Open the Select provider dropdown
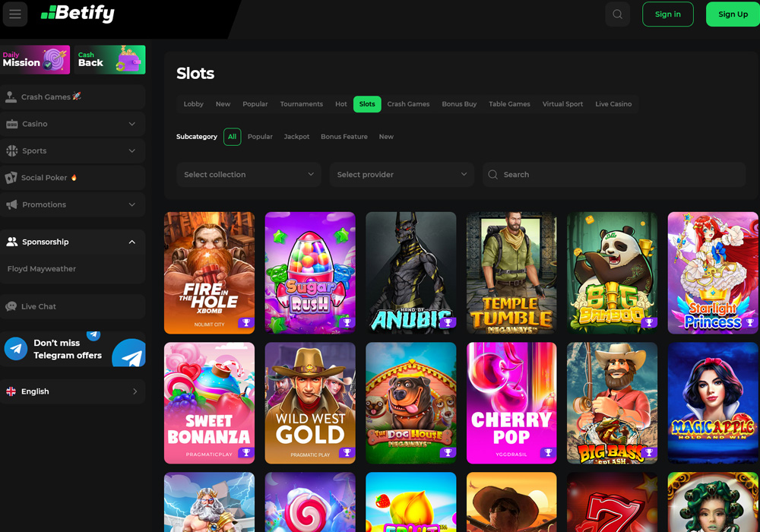The height and width of the screenshot is (532, 760). pyautogui.click(x=402, y=175)
